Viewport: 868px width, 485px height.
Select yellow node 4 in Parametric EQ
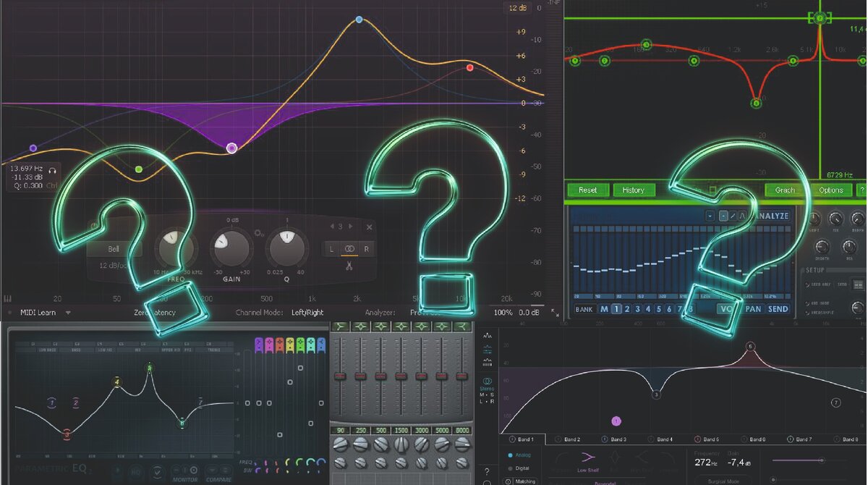tap(117, 381)
